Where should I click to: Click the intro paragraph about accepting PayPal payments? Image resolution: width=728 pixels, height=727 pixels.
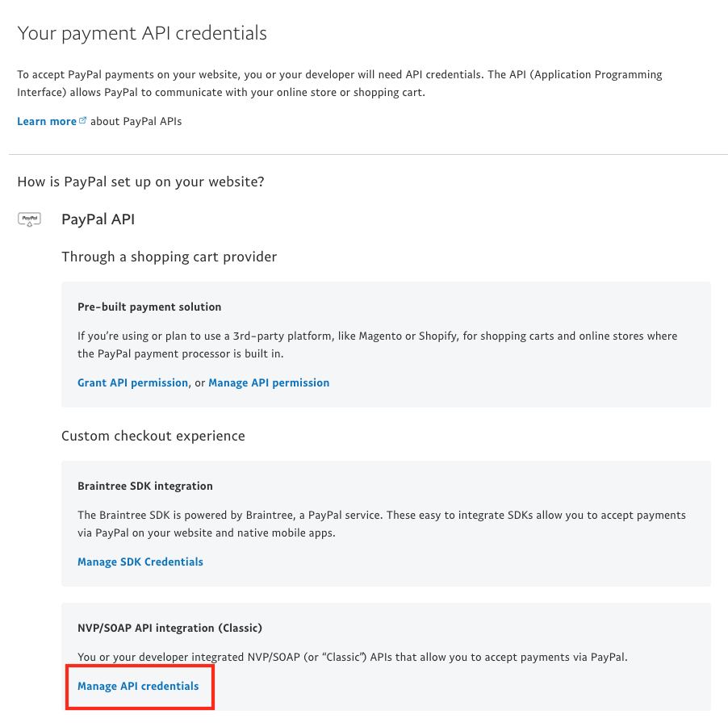click(340, 83)
